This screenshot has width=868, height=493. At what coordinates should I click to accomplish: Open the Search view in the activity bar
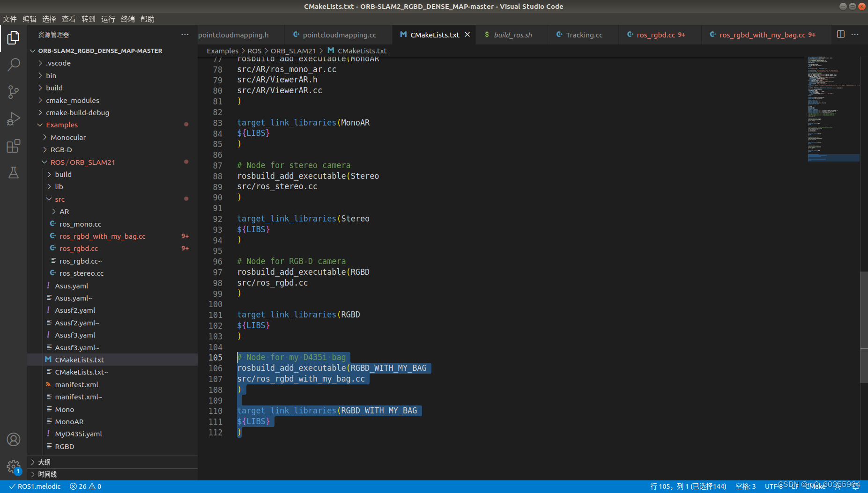point(14,64)
